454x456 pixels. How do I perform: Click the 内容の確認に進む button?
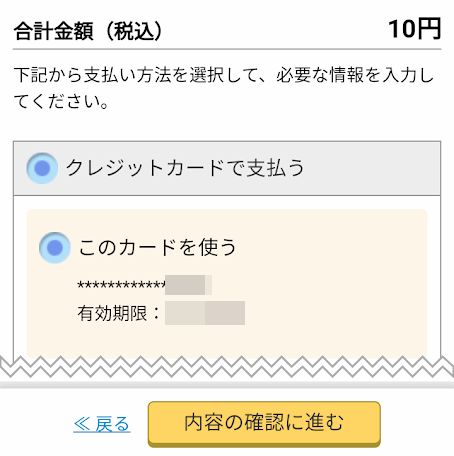(264, 424)
